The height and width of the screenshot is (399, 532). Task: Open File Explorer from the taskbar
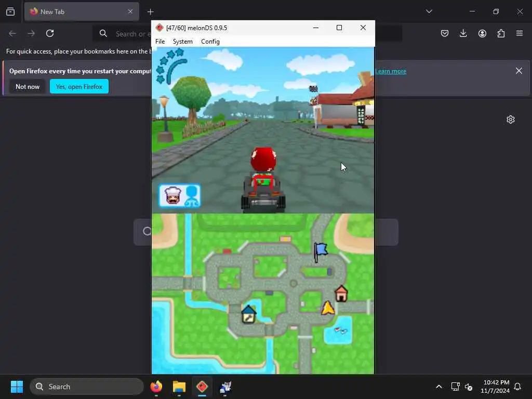point(179,387)
